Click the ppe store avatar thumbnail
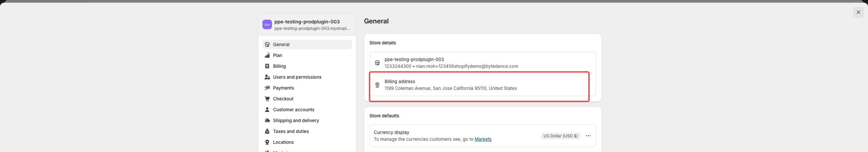Image resolution: width=868 pixels, height=152 pixels. click(x=267, y=24)
